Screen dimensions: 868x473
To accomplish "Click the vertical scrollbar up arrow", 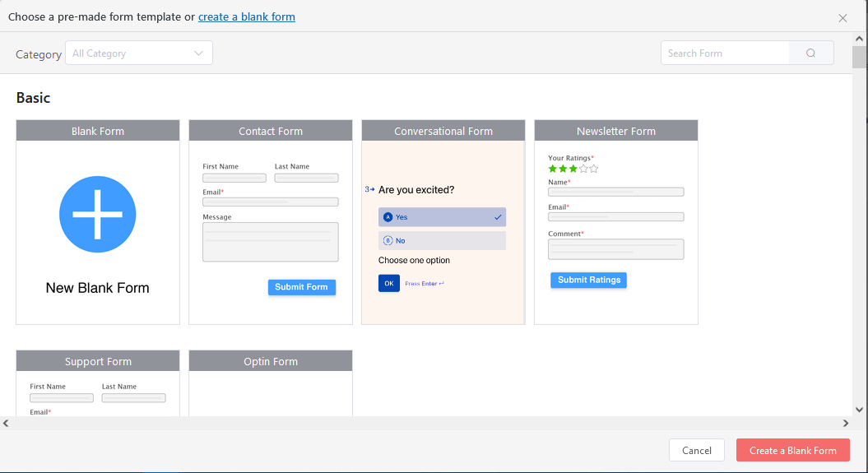I will pos(859,39).
